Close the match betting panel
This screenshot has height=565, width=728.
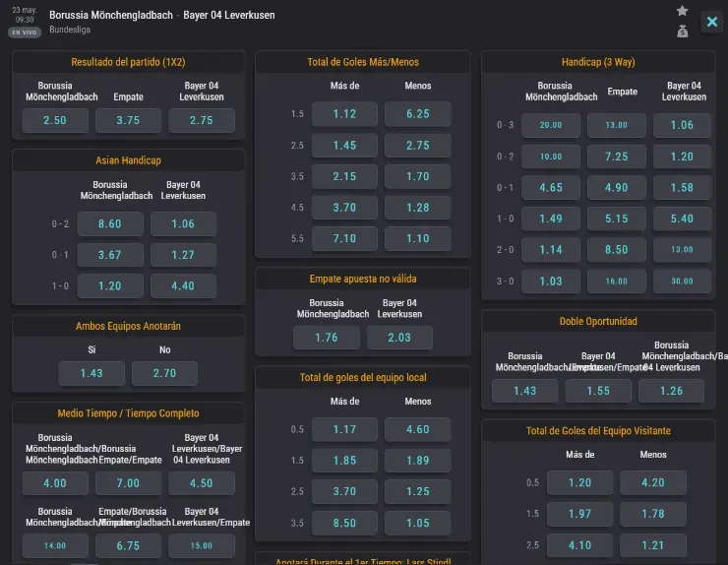[x=711, y=22]
